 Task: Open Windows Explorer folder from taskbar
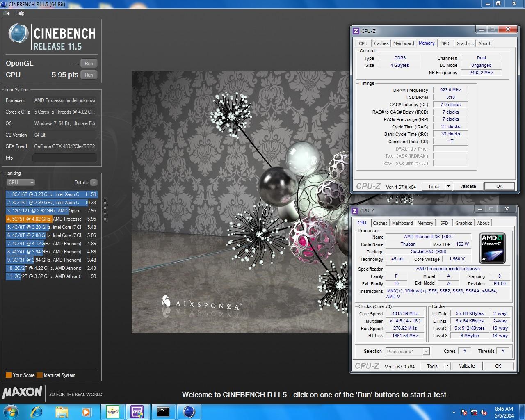pyautogui.click(x=62, y=411)
